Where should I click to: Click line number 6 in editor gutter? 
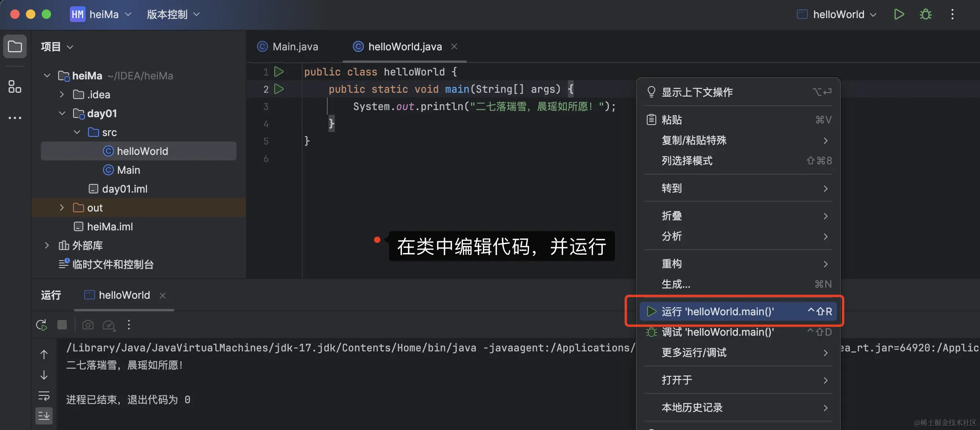pos(266,158)
